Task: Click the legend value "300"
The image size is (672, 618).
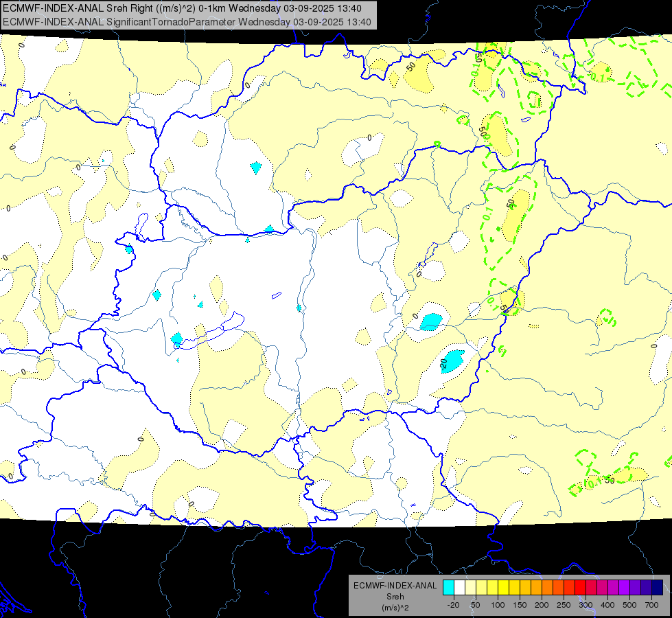Action: pyautogui.click(x=586, y=605)
